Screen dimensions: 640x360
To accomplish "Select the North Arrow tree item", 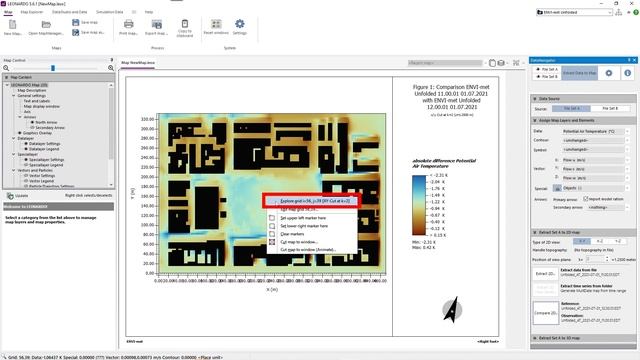I will point(45,122).
